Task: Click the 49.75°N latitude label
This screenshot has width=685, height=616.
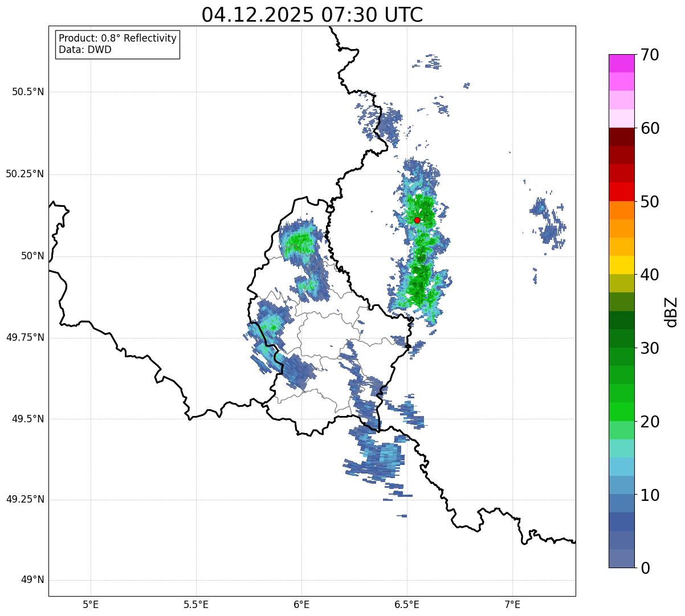Action: 25,337
